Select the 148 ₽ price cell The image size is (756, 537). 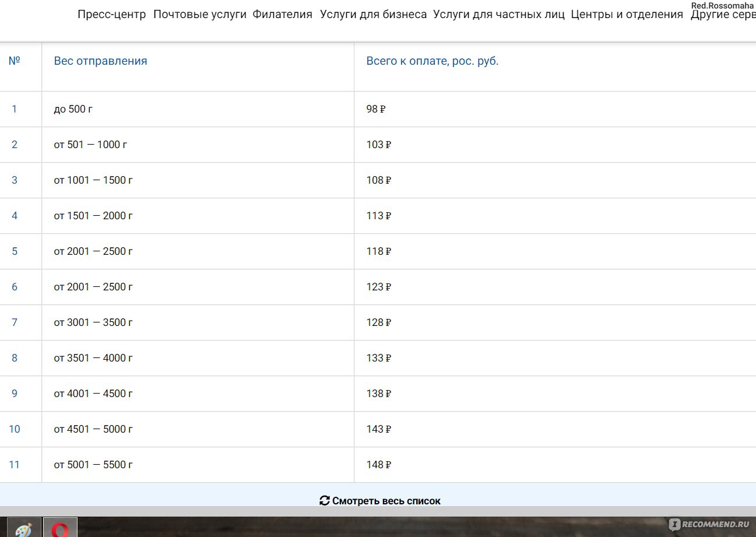[555, 465]
